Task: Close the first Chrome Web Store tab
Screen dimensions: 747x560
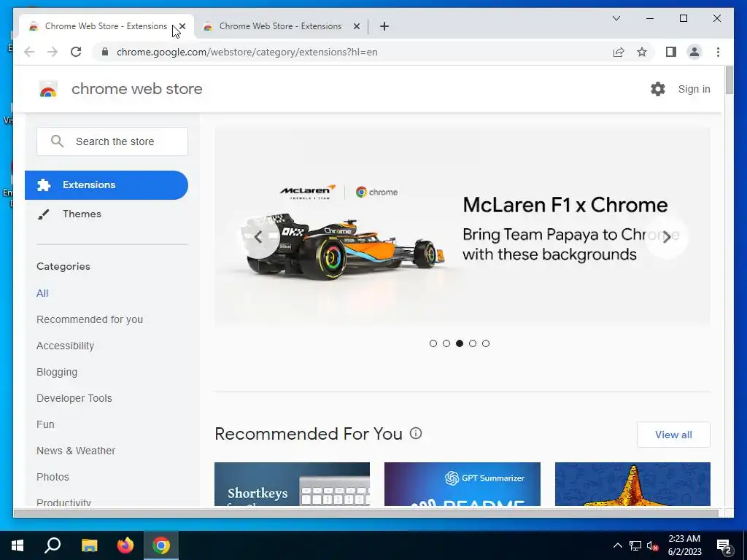Action: click(182, 26)
